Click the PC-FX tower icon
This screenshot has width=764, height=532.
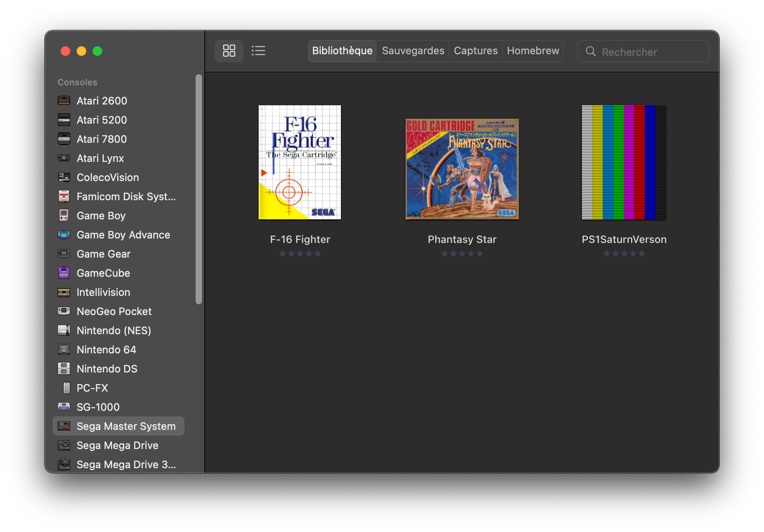(x=66, y=388)
